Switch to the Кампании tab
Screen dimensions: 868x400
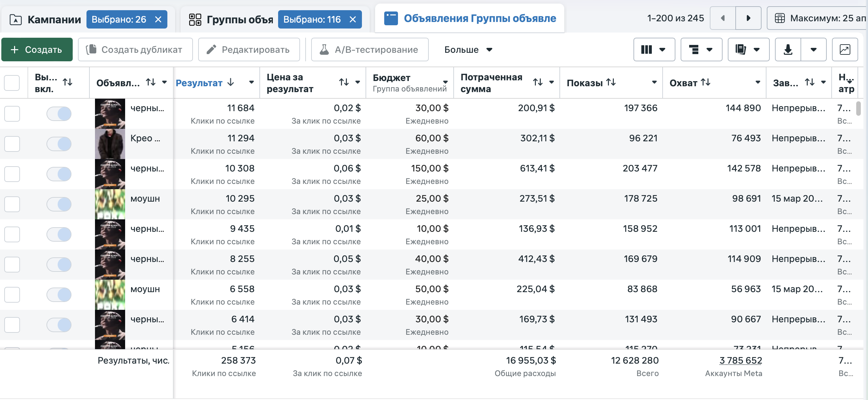(46, 20)
